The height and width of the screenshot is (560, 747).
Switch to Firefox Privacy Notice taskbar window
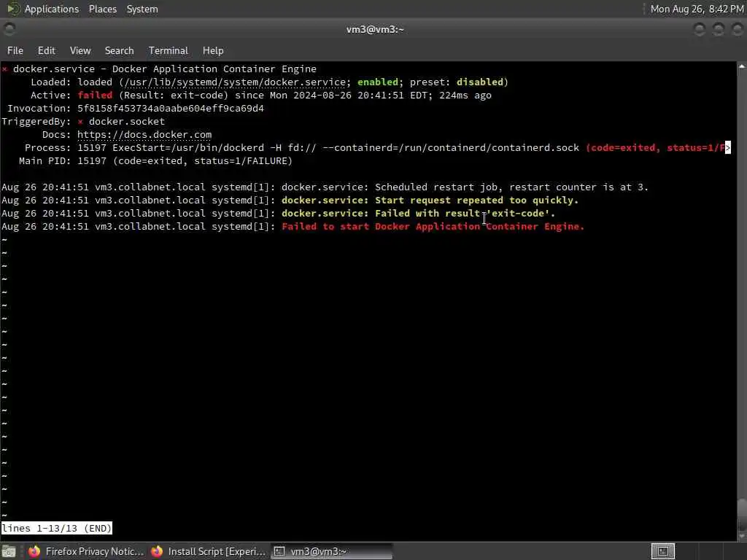tap(86, 551)
